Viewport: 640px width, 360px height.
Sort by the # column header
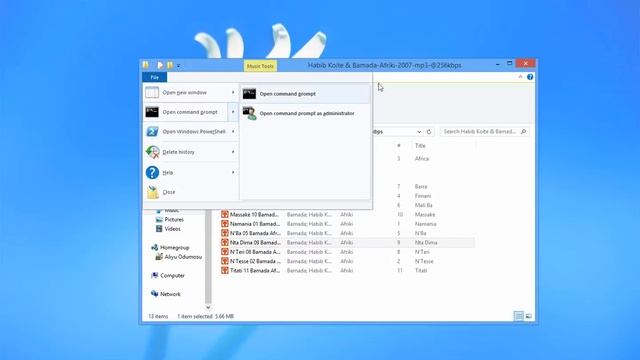(398, 146)
